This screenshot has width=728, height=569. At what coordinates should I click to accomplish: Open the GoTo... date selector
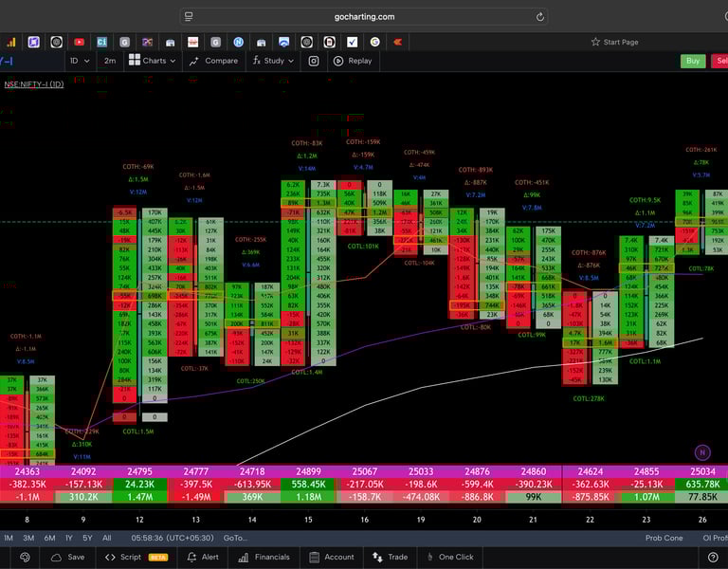coord(235,538)
